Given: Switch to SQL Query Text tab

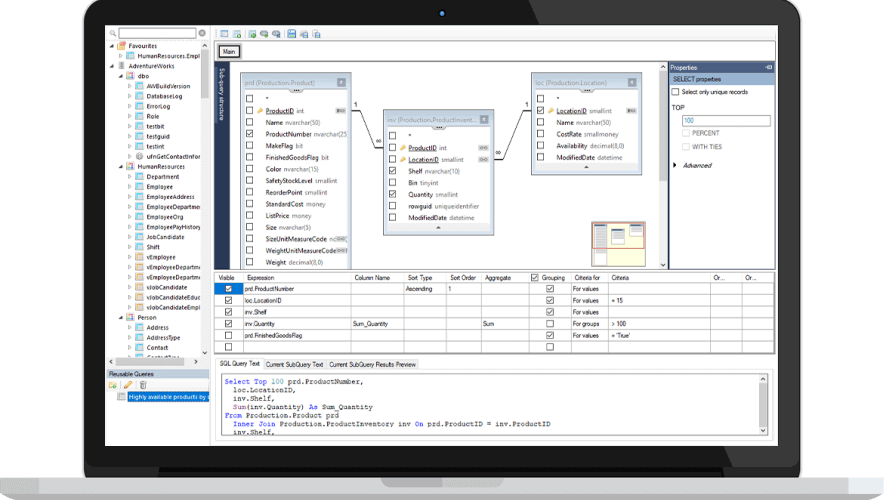Looking at the screenshot, I should point(240,364).
